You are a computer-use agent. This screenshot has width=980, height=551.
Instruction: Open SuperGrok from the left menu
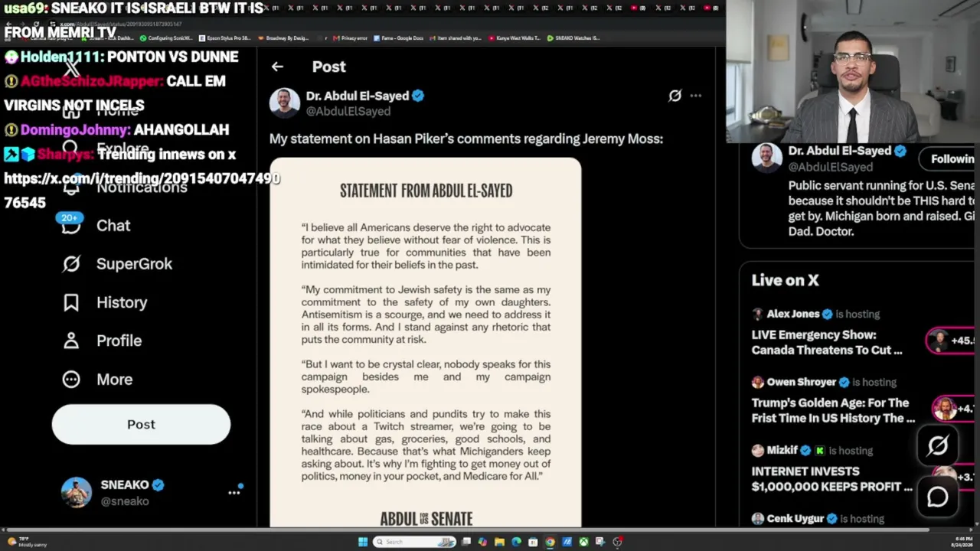tap(134, 264)
